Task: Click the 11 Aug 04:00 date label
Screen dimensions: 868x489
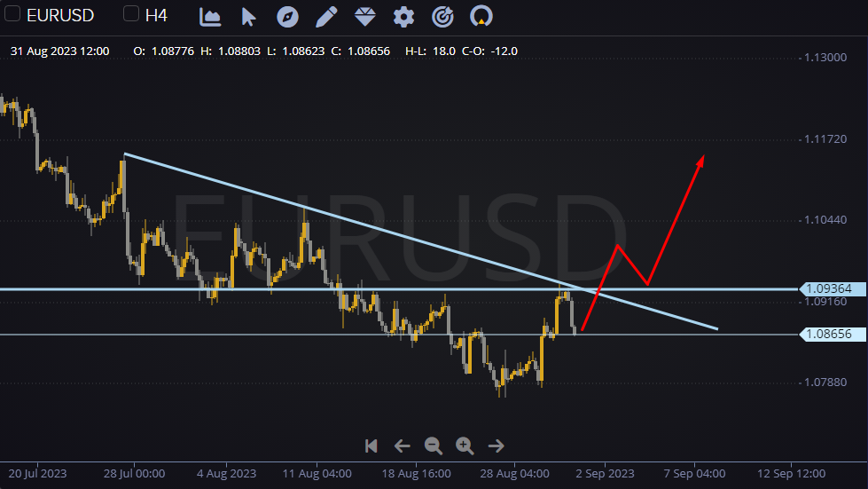Action: [x=317, y=474]
